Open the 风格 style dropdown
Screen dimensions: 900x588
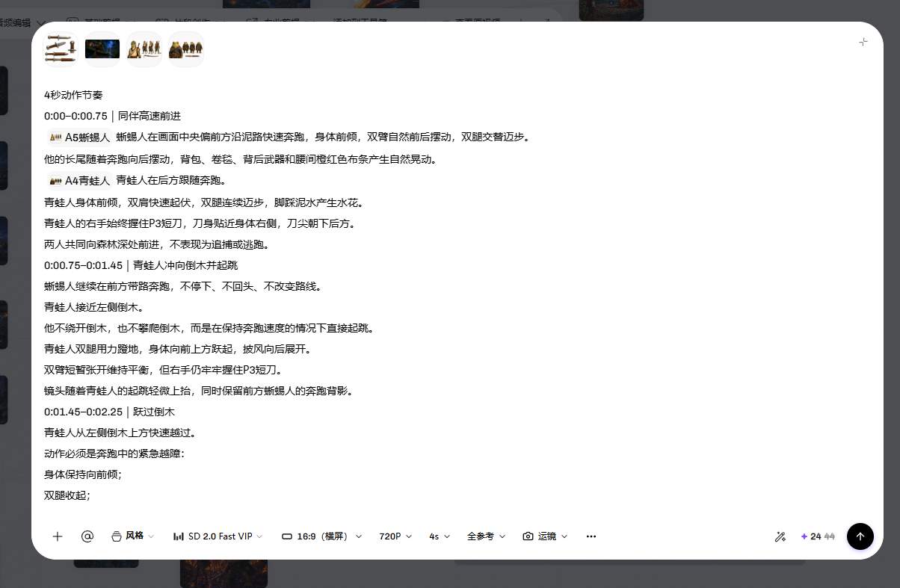[x=133, y=536]
